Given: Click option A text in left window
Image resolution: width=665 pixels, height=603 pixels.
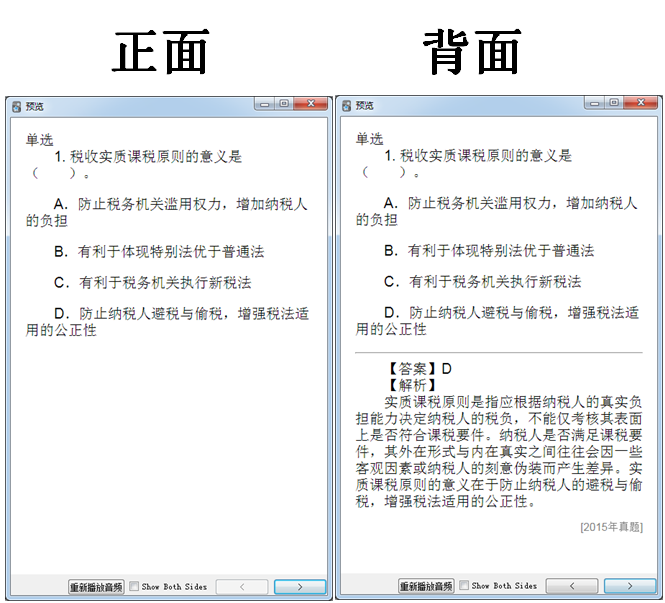Looking at the screenshot, I should click(167, 212).
